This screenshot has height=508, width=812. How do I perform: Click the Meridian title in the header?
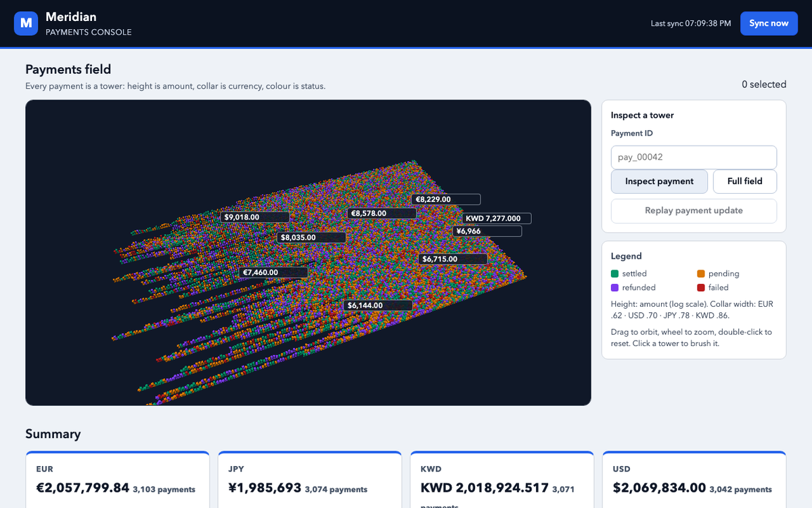coord(71,16)
